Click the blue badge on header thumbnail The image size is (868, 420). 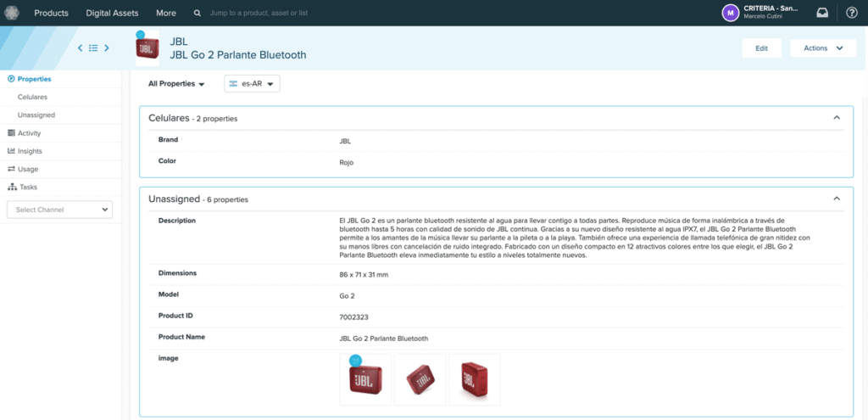click(140, 35)
